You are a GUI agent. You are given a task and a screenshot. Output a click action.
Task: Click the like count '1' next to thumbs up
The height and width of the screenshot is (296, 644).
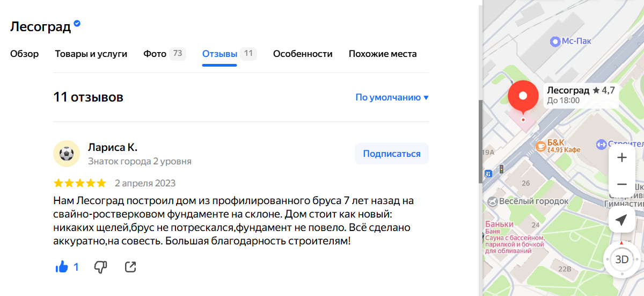tap(76, 266)
